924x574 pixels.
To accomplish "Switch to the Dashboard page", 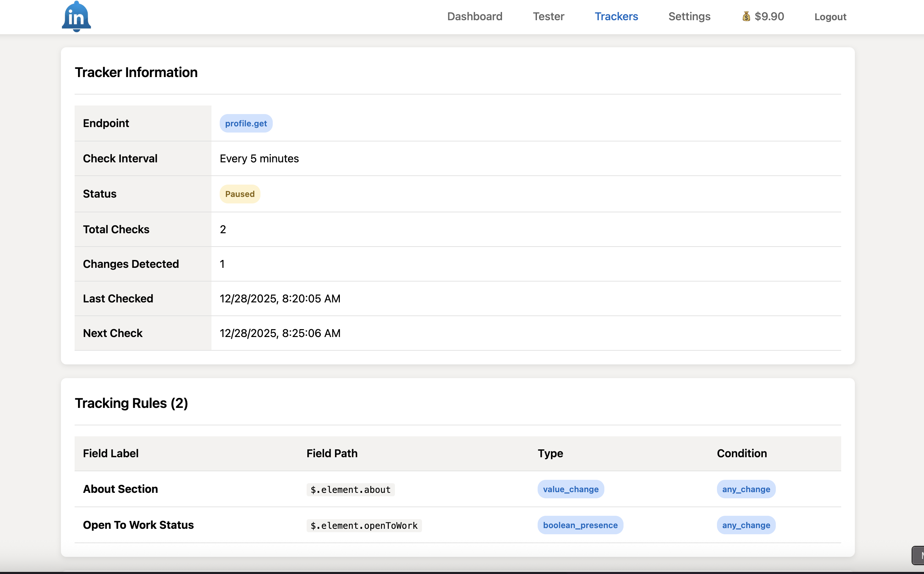I will [x=475, y=16].
